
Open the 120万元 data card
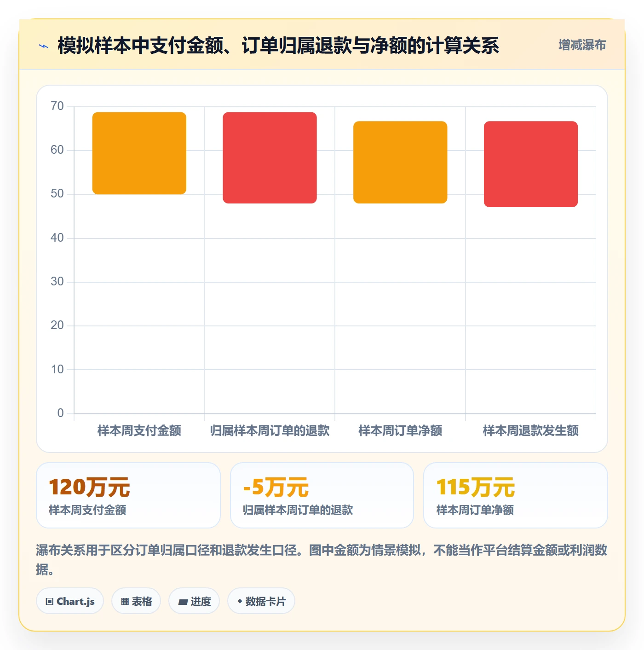(x=128, y=495)
